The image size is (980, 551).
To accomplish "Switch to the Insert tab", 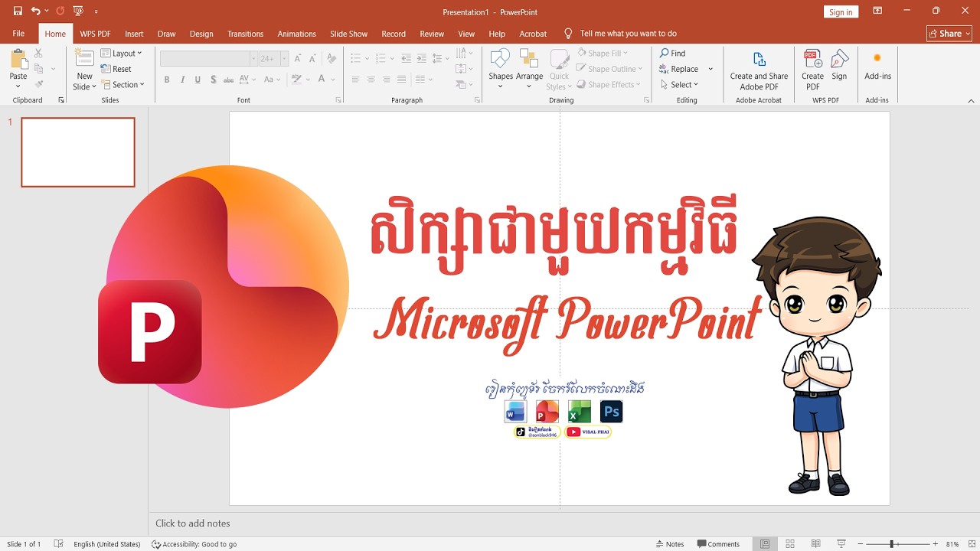I will pos(134,34).
